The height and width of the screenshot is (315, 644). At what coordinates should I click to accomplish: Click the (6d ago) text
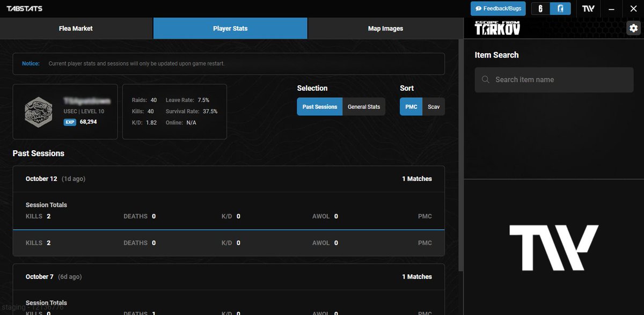[70, 276]
